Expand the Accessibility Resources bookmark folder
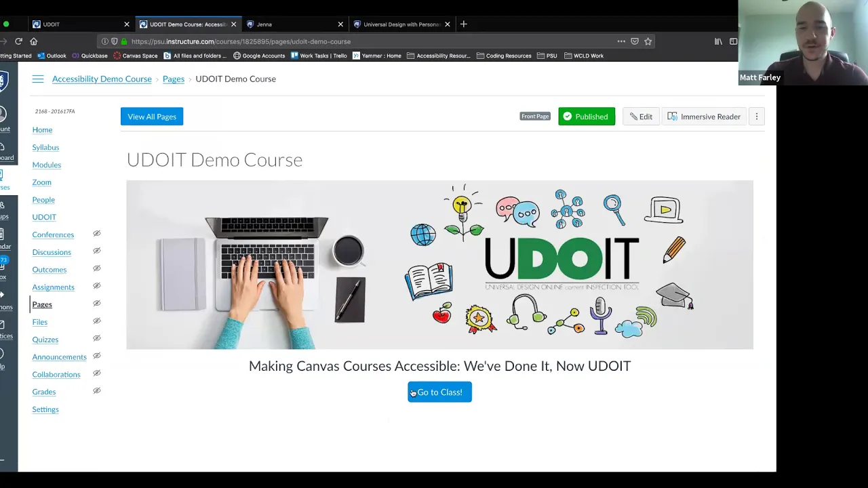This screenshot has width=868, height=488. pos(439,56)
